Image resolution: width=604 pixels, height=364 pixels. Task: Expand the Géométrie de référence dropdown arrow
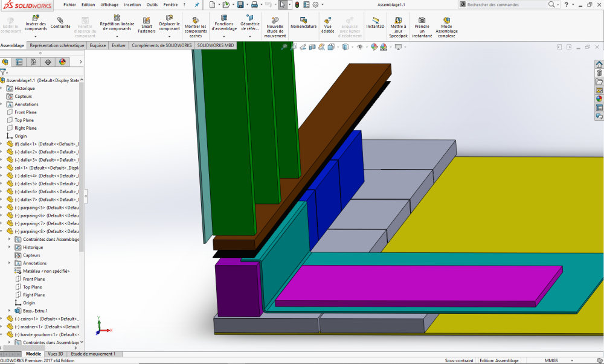point(250,37)
